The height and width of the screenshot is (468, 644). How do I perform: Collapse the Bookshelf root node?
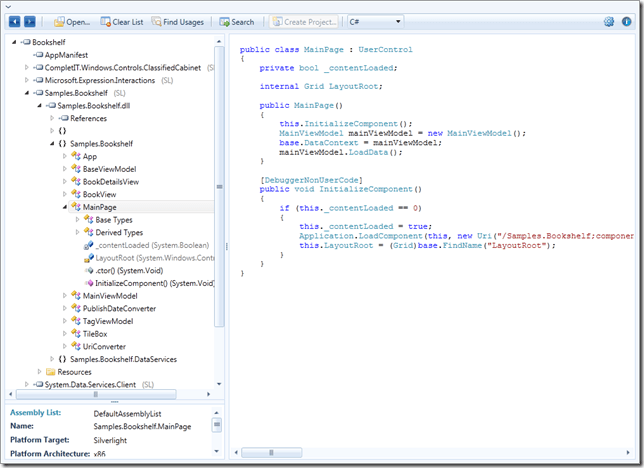[14, 42]
